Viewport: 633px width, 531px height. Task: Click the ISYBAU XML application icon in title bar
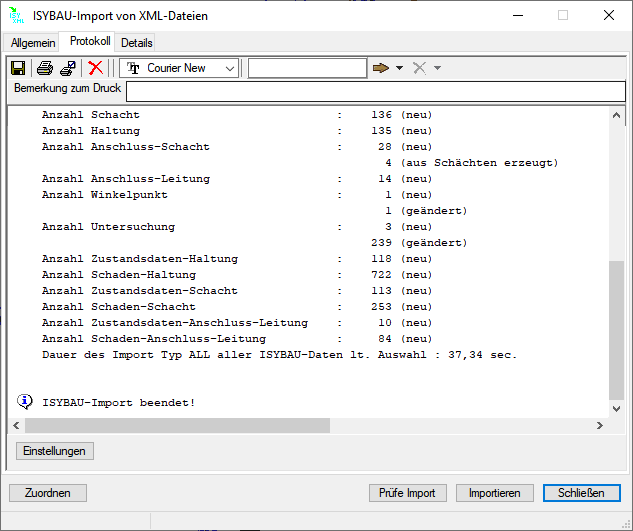pos(16,15)
